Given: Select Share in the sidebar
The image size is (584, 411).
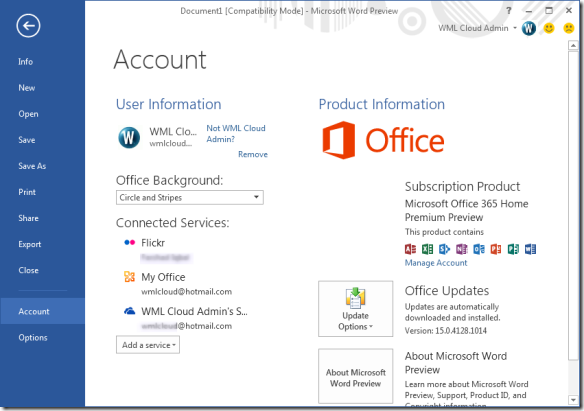Looking at the screenshot, I should 28,218.
